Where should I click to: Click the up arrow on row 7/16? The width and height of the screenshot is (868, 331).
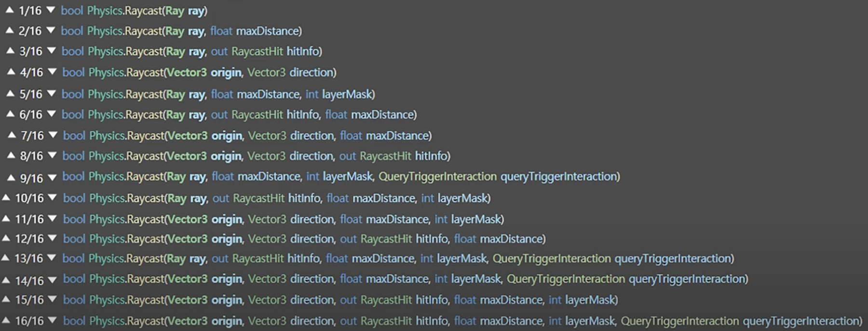tap(12, 135)
